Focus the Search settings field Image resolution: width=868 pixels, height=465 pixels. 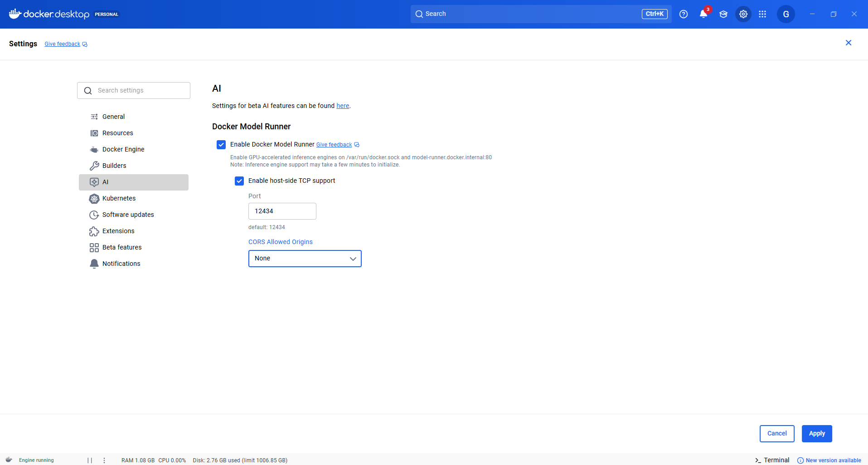[x=134, y=90]
